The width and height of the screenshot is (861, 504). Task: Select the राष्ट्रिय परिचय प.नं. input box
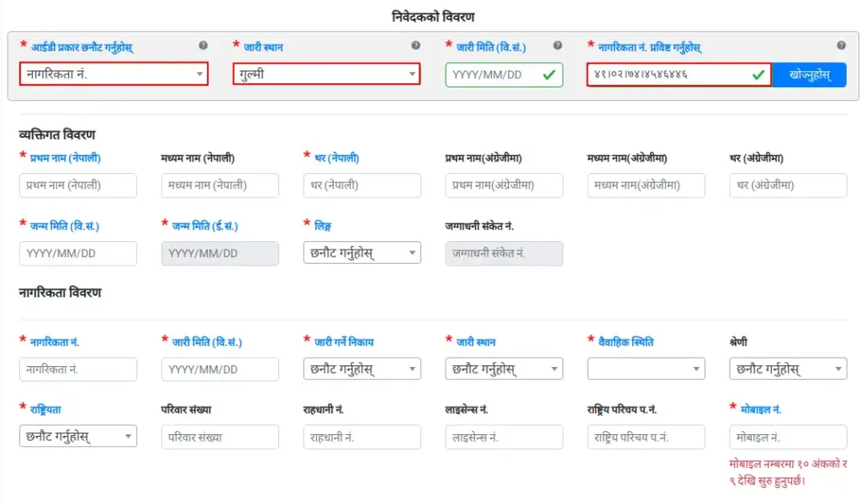646,437
